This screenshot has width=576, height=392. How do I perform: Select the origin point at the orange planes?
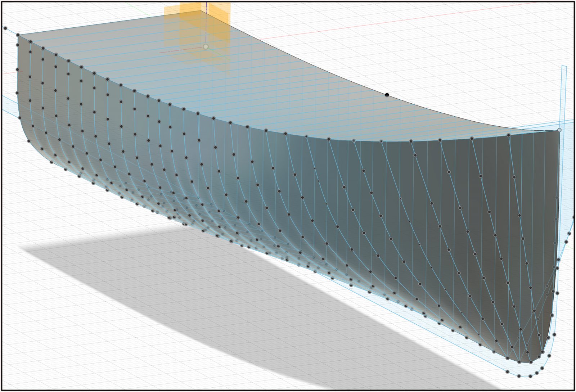tap(206, 46)
